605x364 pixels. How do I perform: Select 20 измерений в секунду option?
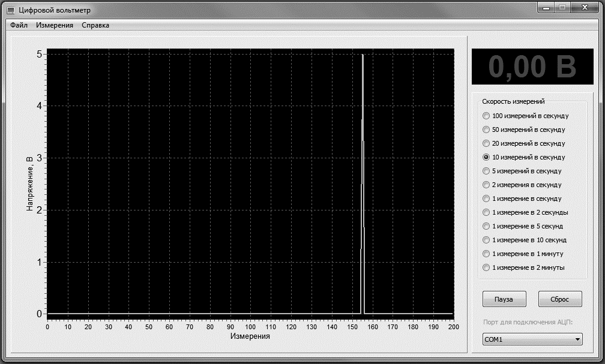click(x=523, y=143)
